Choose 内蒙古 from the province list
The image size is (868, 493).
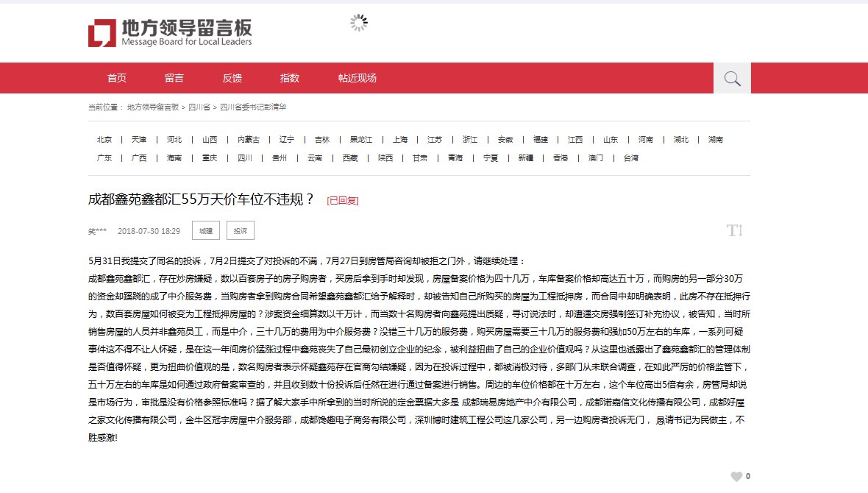(249, 140)
